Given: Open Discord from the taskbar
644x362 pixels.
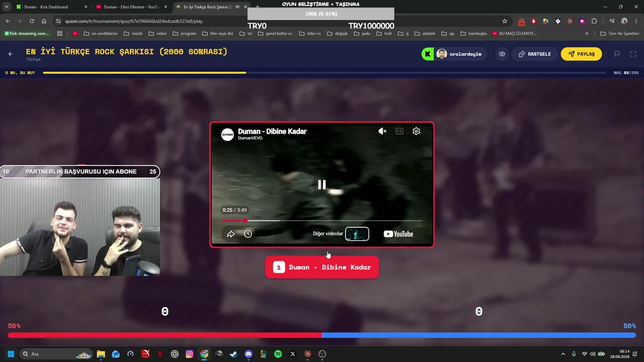Looking at the screenshot, I should point(248,354).
